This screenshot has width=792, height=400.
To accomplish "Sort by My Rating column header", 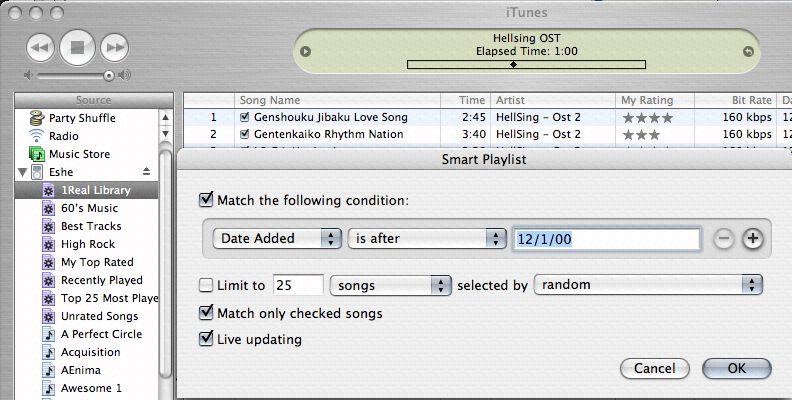I will [x=655, y=101].
